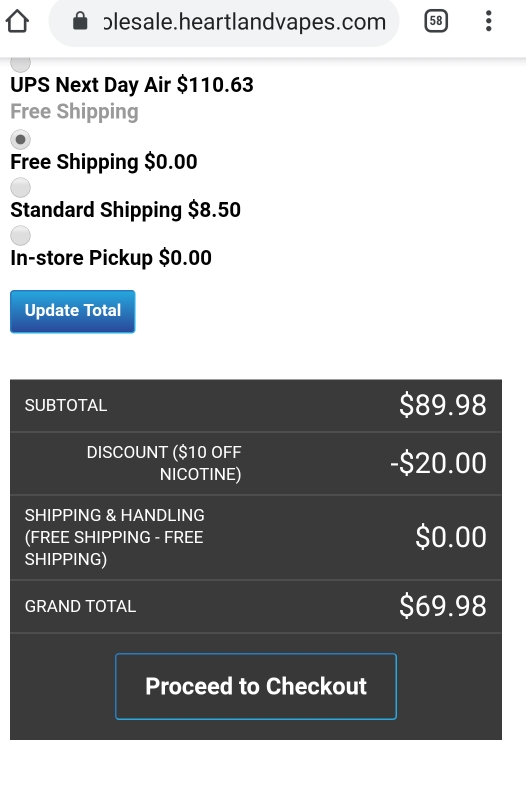Tap the UPS Next Day Air $110.63 label
The image size is (526, 800).
pos(132,85)
